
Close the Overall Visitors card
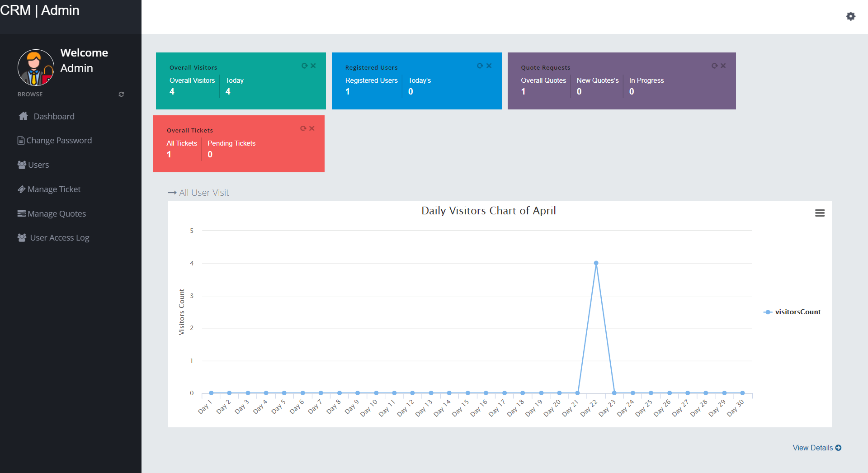click(313, 66)
